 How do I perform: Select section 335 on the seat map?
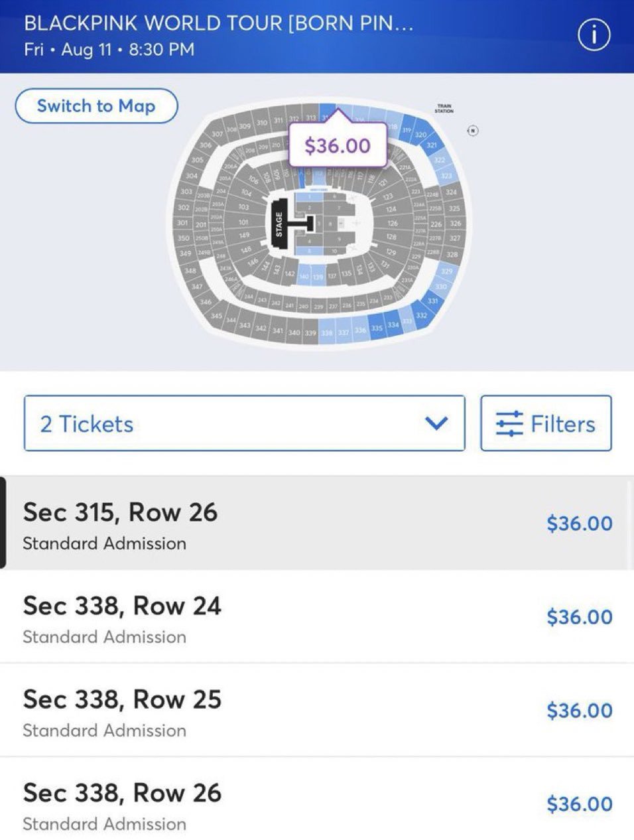[377, 328]
